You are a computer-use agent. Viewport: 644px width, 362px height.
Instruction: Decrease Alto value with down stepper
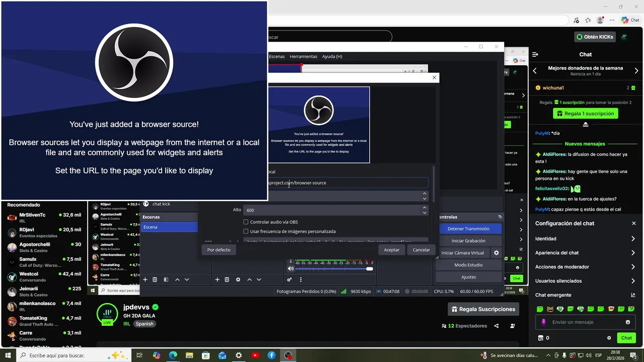[x=425, y=212]
